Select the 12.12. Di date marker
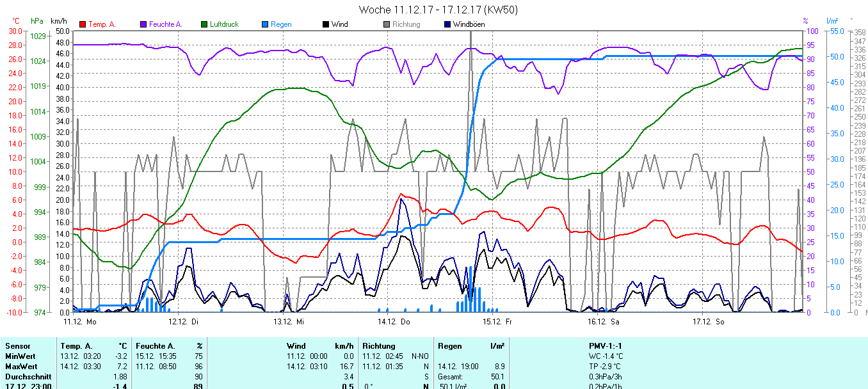 click(182, 322)
